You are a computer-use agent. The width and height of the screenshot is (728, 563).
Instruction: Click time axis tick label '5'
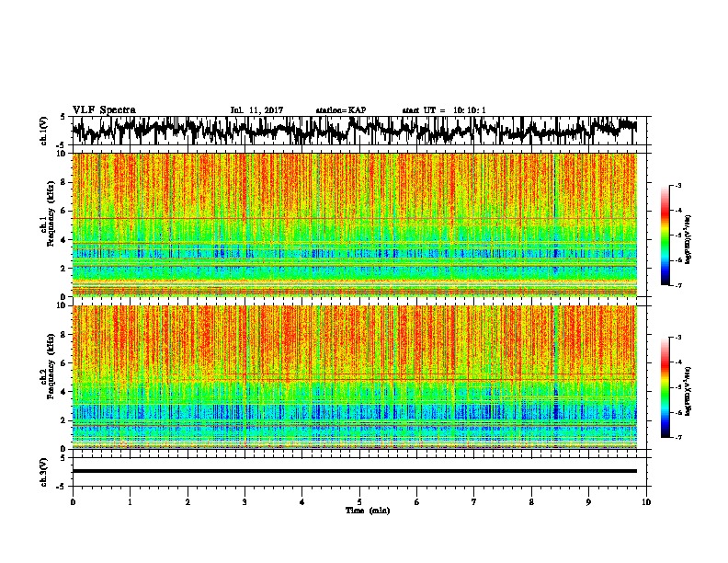point(359,502)
